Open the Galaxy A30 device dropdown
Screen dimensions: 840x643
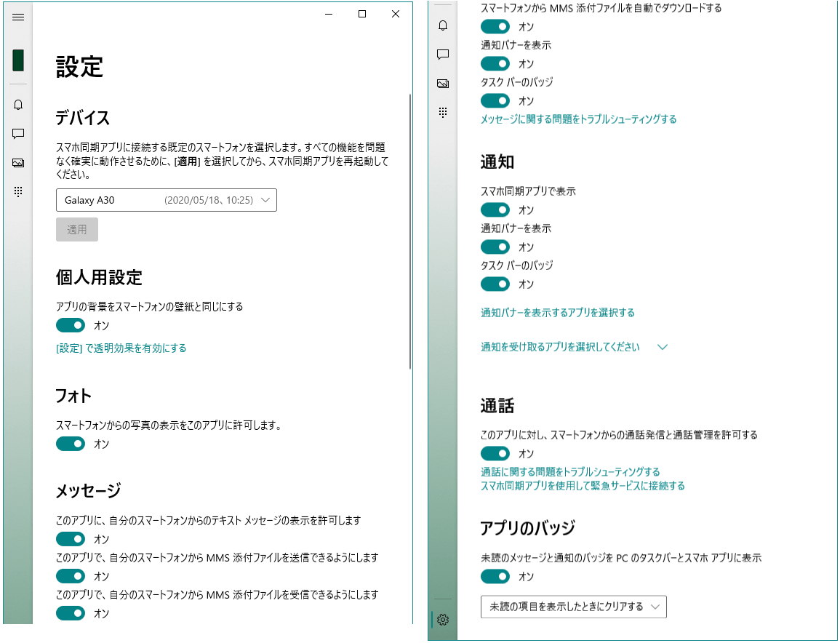pyautogui.click(x=166, y=199)
